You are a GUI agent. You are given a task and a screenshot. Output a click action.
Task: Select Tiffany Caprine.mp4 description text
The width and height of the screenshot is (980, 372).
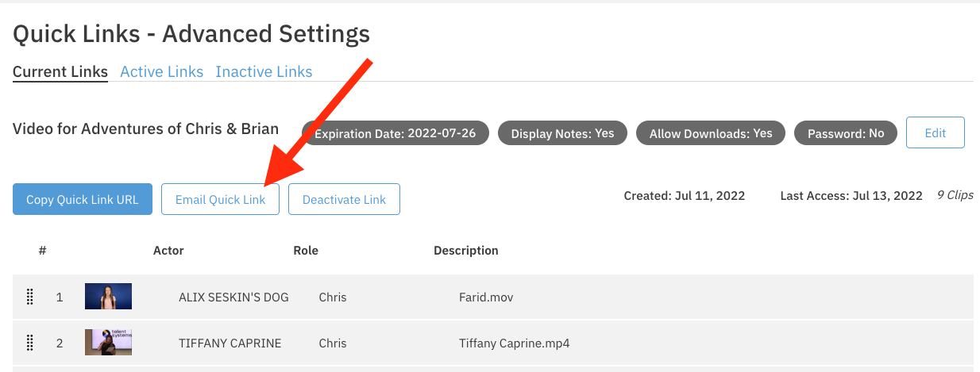pos(514,343)
